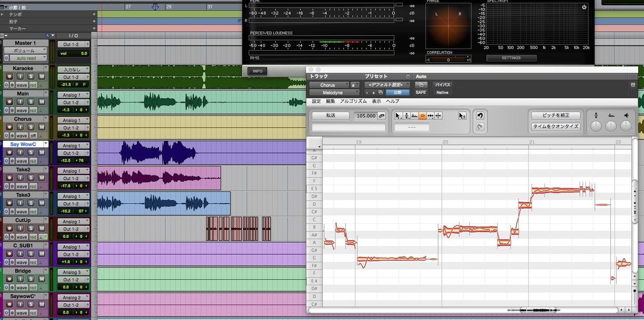
Task: Toggle the Compare button in plug-in header
Action: point(397,92)
